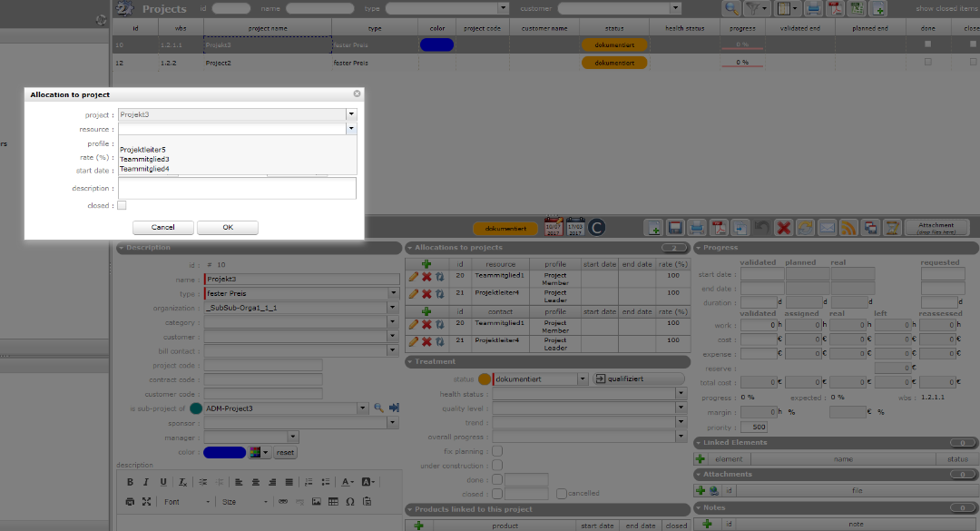This screenshot has width=980, height=531.
Task: Check the fix planning checkbox
Action: (496, 451)
